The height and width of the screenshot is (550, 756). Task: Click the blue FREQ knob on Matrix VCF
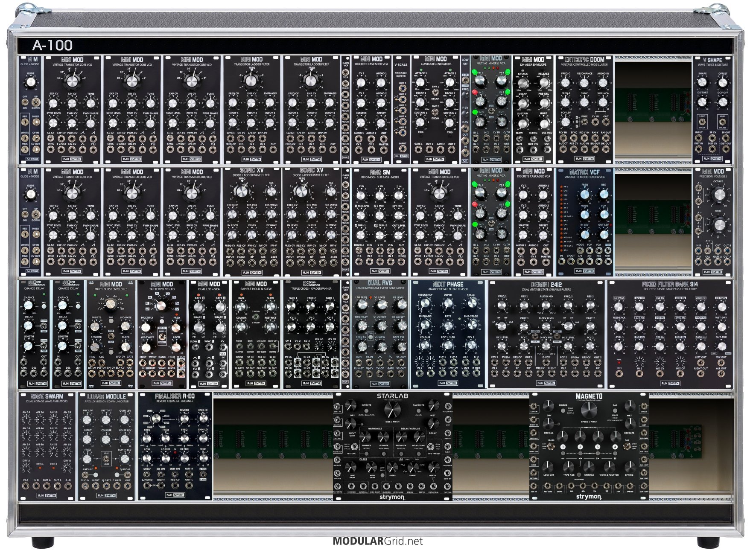[x=585, y=194]
